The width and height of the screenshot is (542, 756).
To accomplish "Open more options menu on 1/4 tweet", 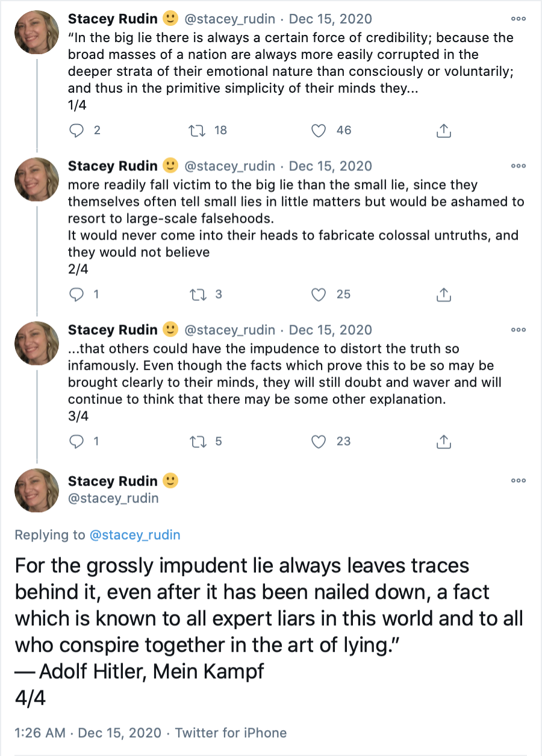I will pos(518,19).
